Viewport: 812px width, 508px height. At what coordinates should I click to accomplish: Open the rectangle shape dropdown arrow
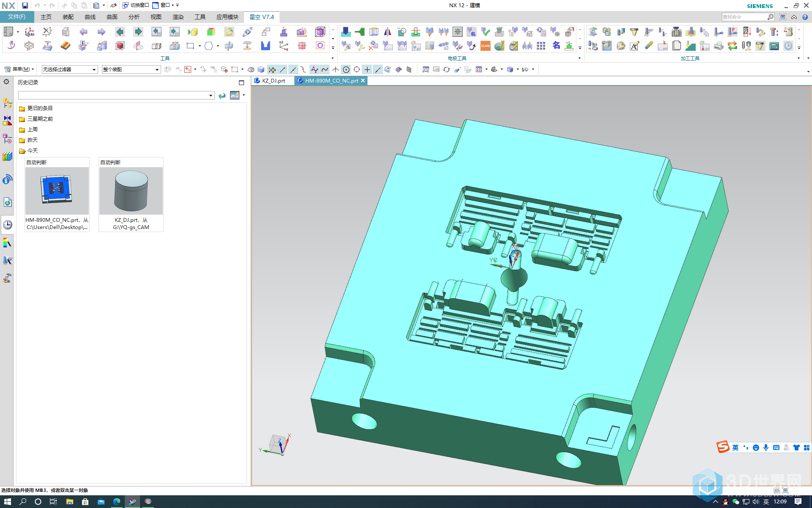(200, 46)
